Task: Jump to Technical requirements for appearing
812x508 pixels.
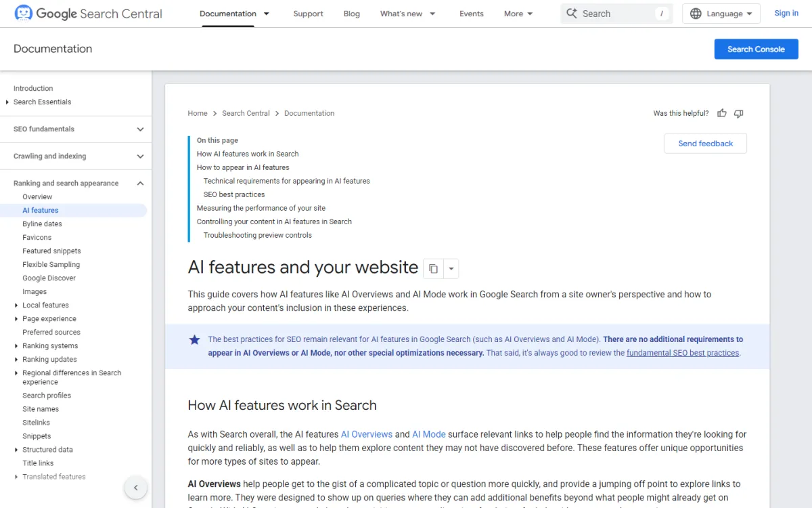Action: [287, 181]
